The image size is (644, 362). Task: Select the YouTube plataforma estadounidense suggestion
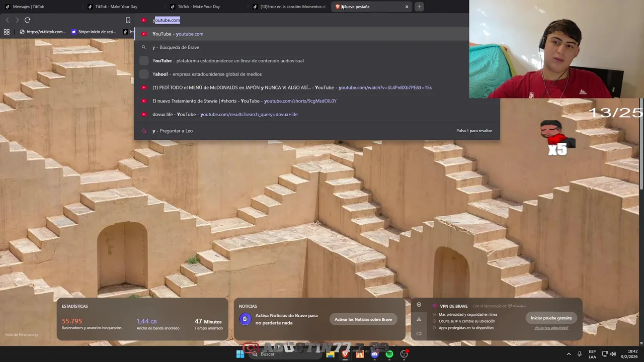pos(317,61)
